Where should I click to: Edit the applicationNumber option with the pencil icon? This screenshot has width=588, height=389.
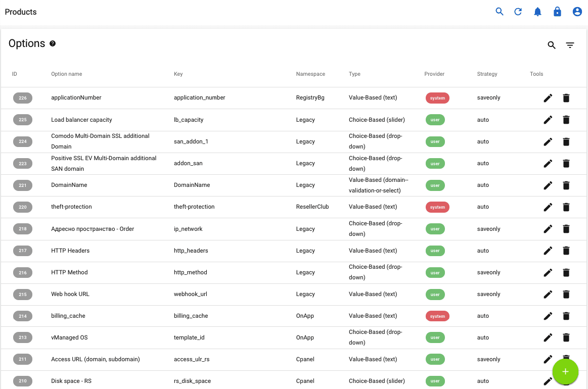tap(548, 98)
